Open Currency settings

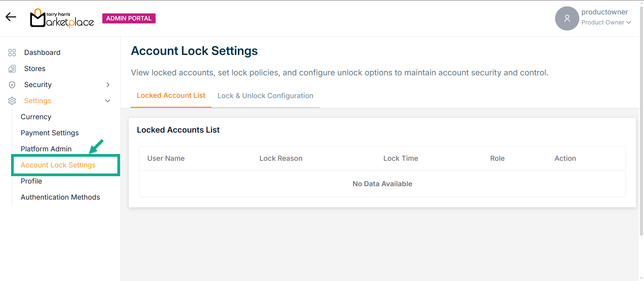(x=36, y=117)
